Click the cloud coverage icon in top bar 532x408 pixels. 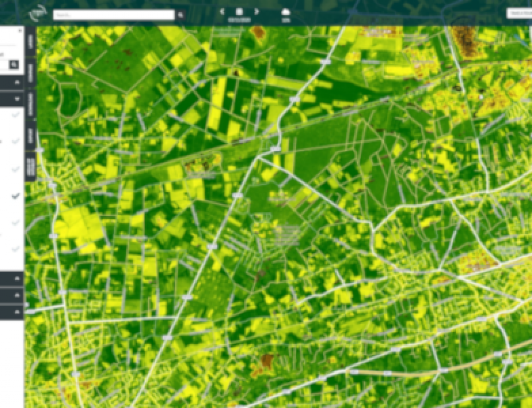pyautogui.click(x=285, y=12)
